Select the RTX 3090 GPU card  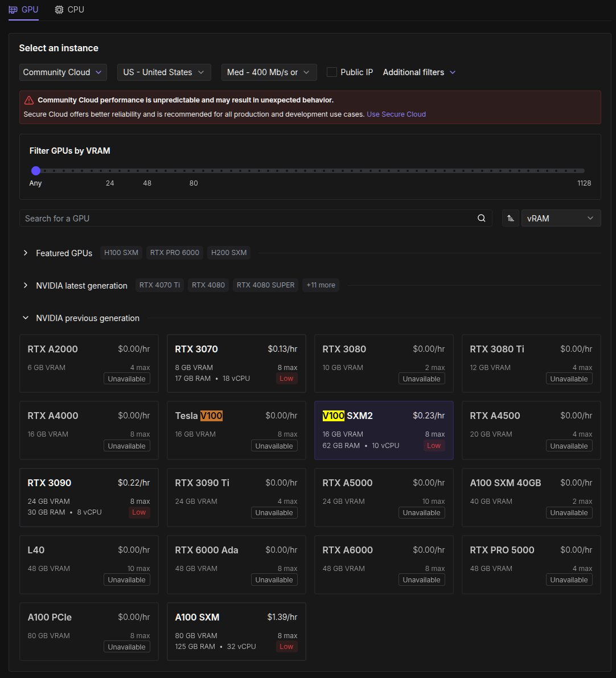coord(89,498)
